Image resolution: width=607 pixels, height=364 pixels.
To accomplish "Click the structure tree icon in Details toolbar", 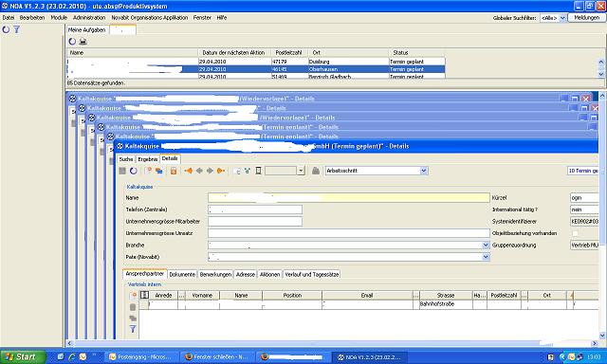I will (x=247, y=171).
